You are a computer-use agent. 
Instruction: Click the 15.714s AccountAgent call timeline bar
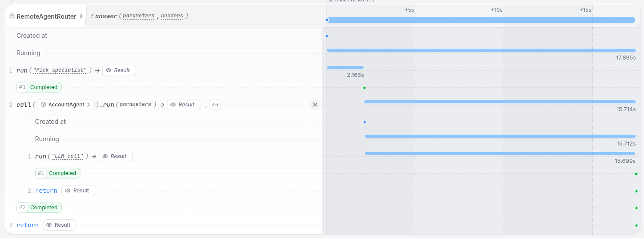tap(500, 102)
